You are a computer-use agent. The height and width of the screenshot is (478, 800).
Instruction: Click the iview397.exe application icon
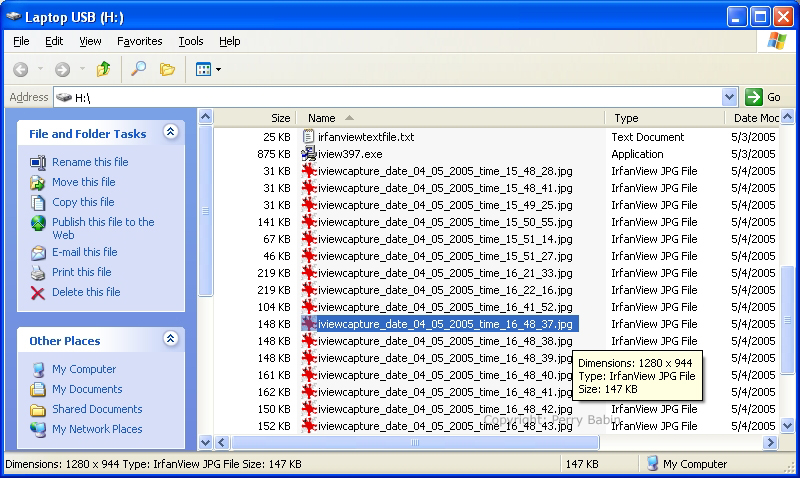pyautogui.click(x=308, y=154)
